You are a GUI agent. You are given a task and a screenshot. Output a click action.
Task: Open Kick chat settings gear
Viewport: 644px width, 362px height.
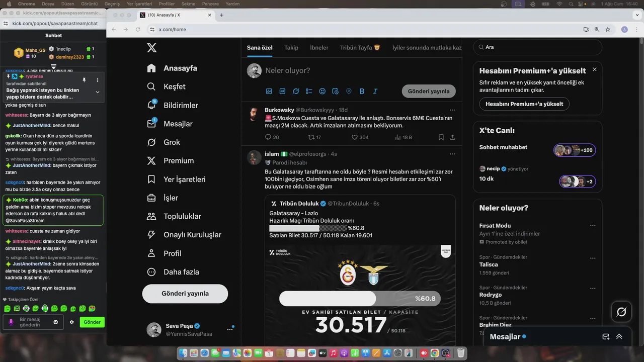(71, 322)
